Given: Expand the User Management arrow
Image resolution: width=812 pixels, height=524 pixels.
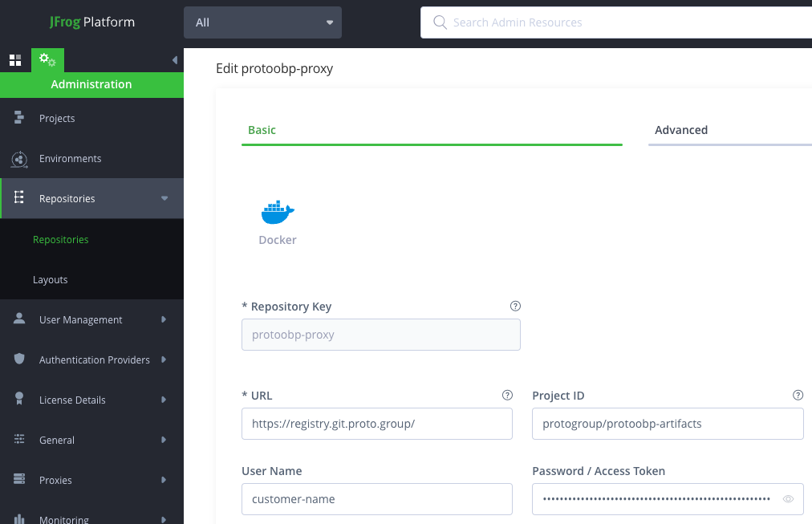Looking at the screenshot, I should [164, 319].
